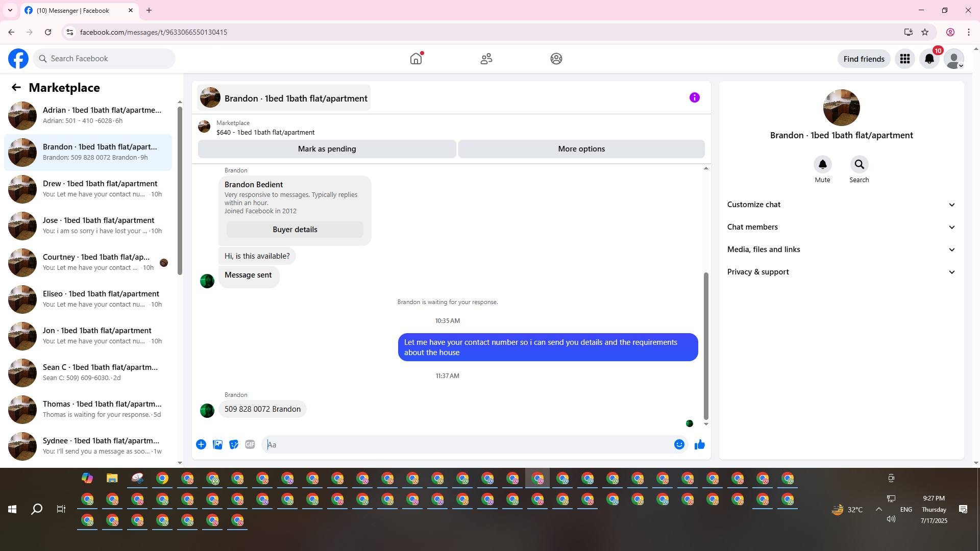Open the notifications bell

[929, 59]
